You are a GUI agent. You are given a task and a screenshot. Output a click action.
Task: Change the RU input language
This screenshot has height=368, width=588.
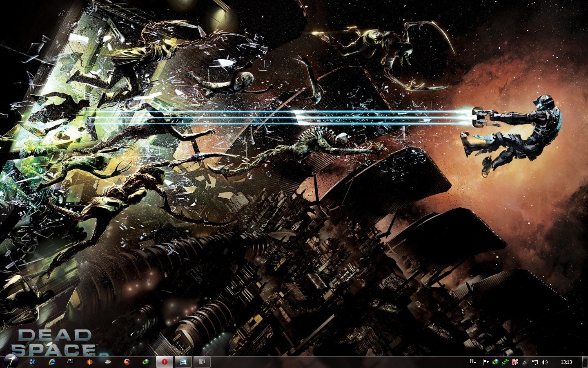pos(473,361)
